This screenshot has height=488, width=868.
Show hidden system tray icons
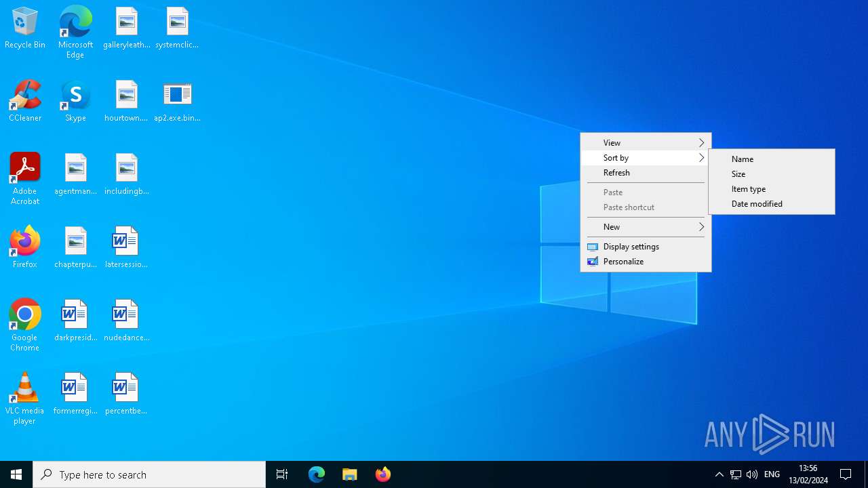point(719,474)
